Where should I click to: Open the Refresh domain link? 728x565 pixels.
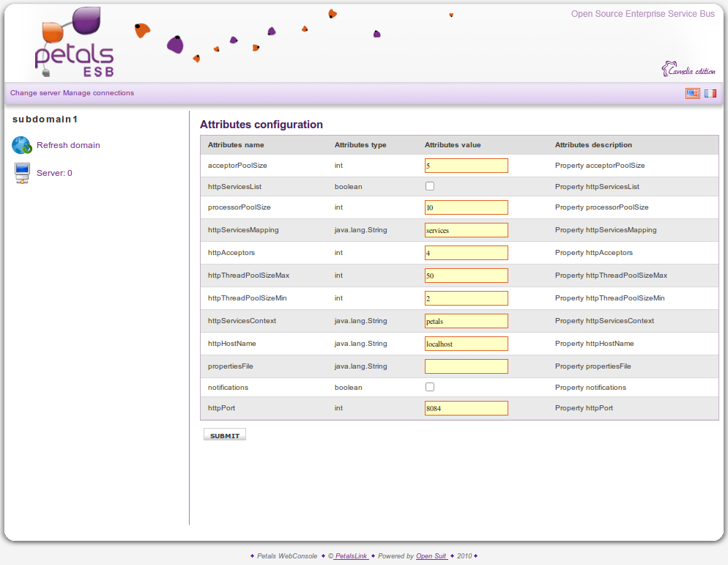(68, 145)
